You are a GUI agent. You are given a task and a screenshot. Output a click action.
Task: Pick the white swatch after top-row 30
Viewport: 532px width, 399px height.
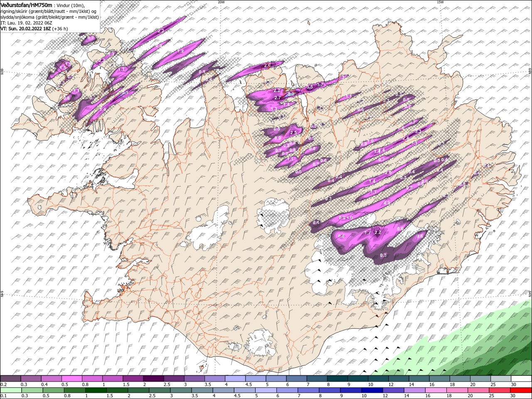coord(521,379)
